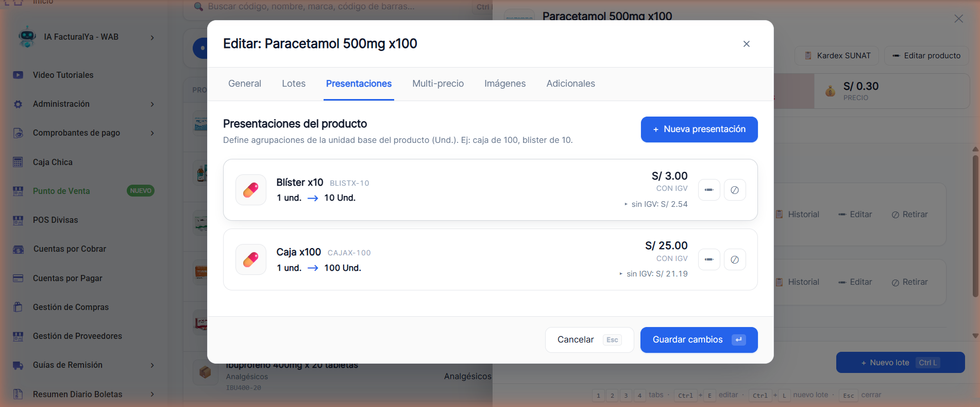Click the NUEVO badge

pyautogui.click(x=141, y=191)
